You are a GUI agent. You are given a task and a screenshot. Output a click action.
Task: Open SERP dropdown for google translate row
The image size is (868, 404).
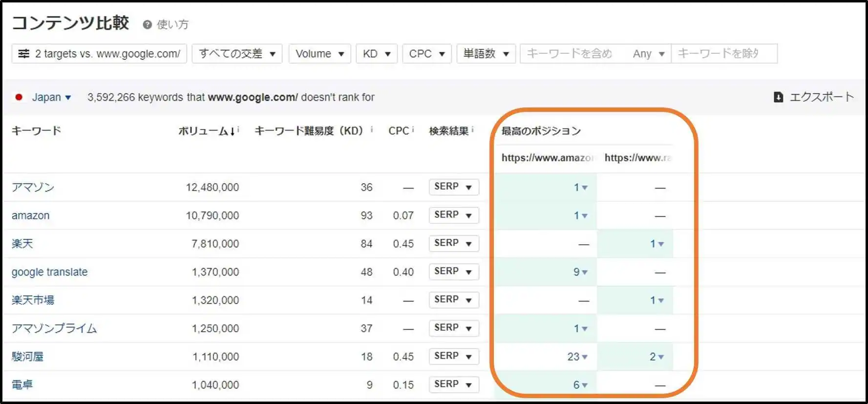click(x=454, y=272)
